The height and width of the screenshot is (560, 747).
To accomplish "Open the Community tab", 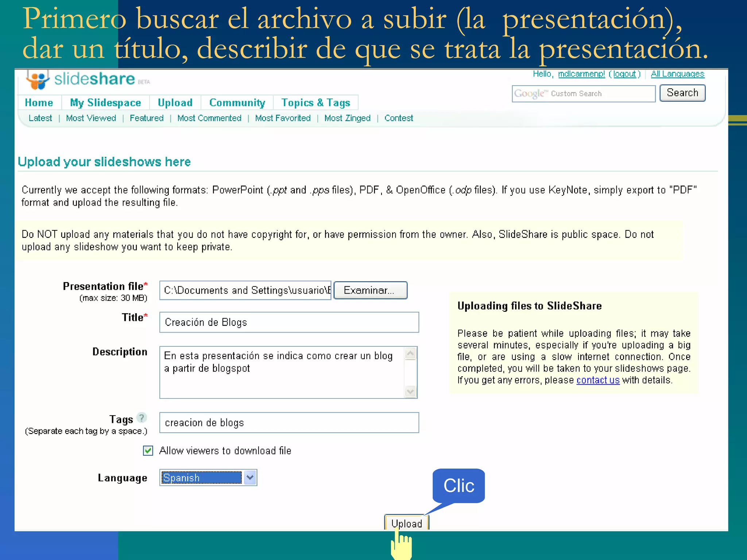I will coord(237,103).
